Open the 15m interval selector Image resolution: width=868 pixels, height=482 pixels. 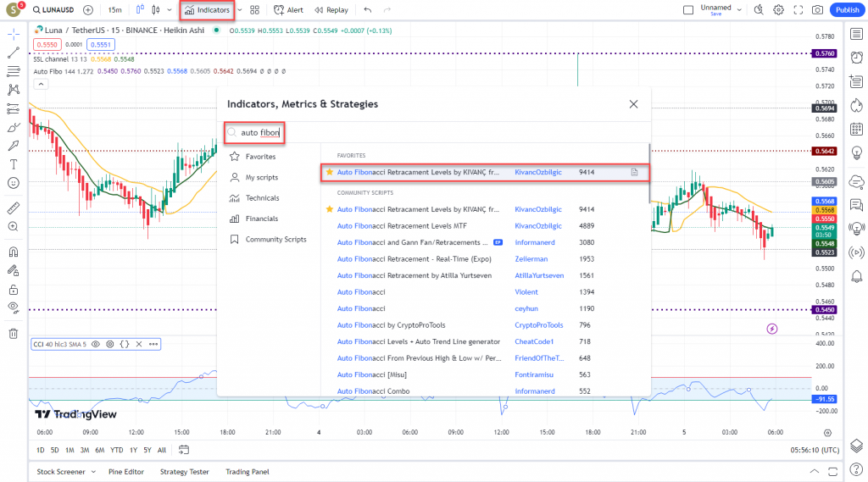pyautogui.click(x=114, y=10)
